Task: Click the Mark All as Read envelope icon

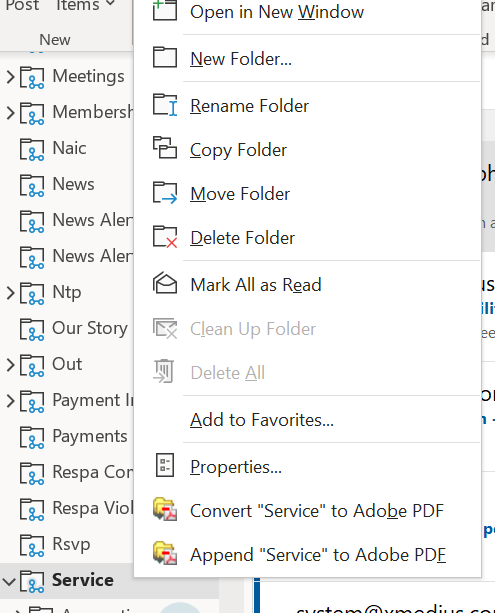Action: (x=165, y=283)
